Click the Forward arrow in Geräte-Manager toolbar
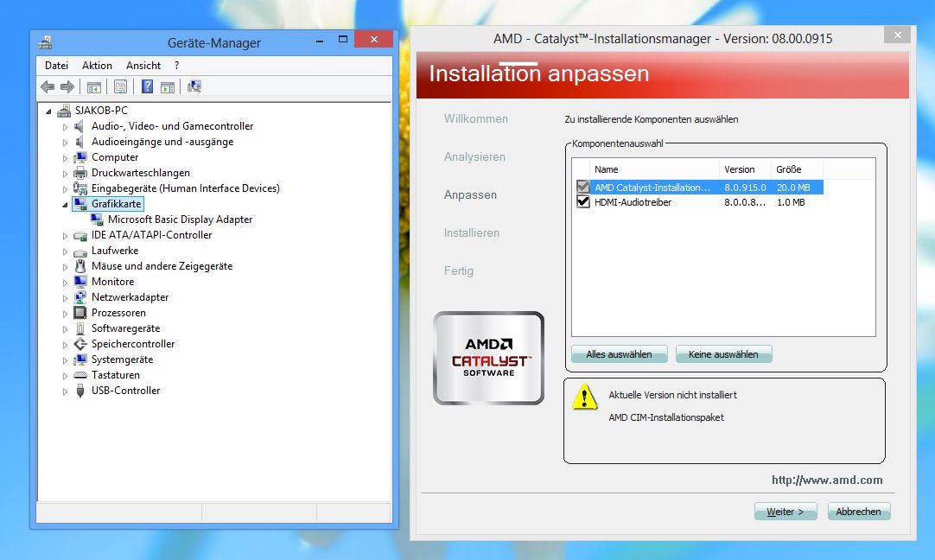935x560 pixels. click(x=67, y=87)
